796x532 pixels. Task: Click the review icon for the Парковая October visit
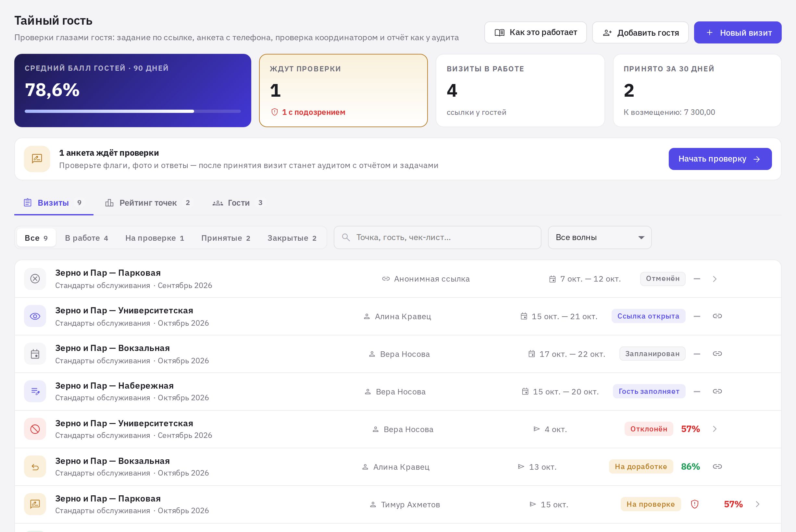35,504
